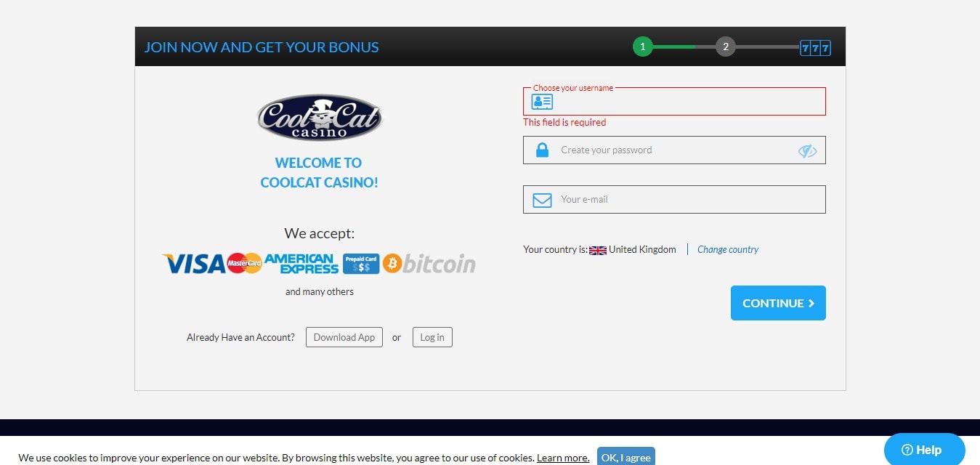980x465 pixels.
Task: Click the padlock icon in password field
Action: [542, 150]
